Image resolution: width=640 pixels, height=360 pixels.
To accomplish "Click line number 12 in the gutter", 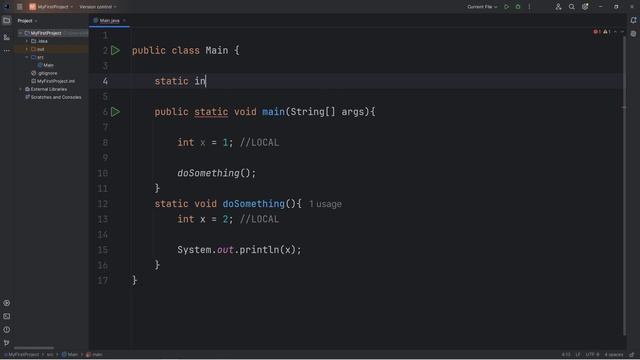I will point(103,204).
